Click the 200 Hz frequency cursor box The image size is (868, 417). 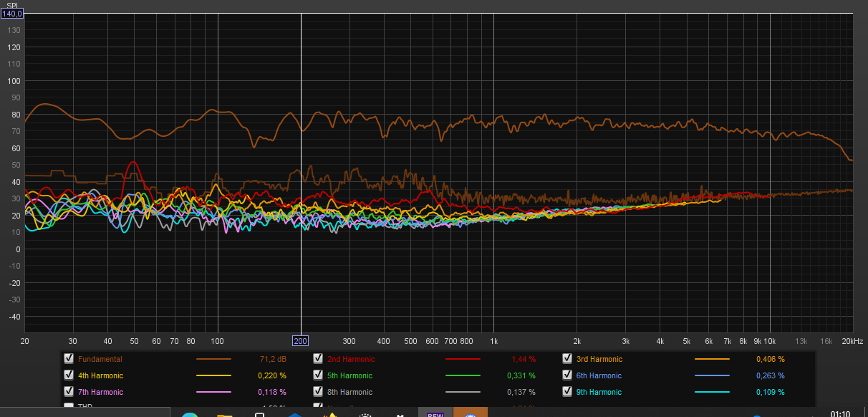point(301,341)
